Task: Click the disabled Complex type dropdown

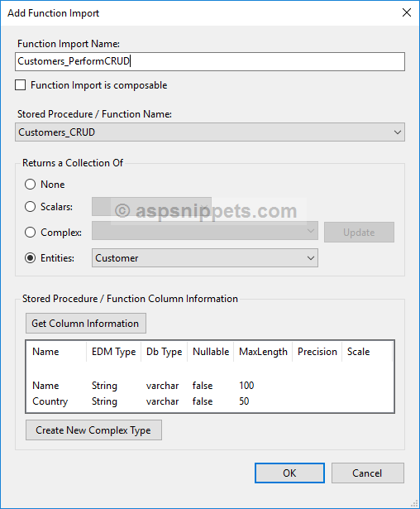Action: 205,231
